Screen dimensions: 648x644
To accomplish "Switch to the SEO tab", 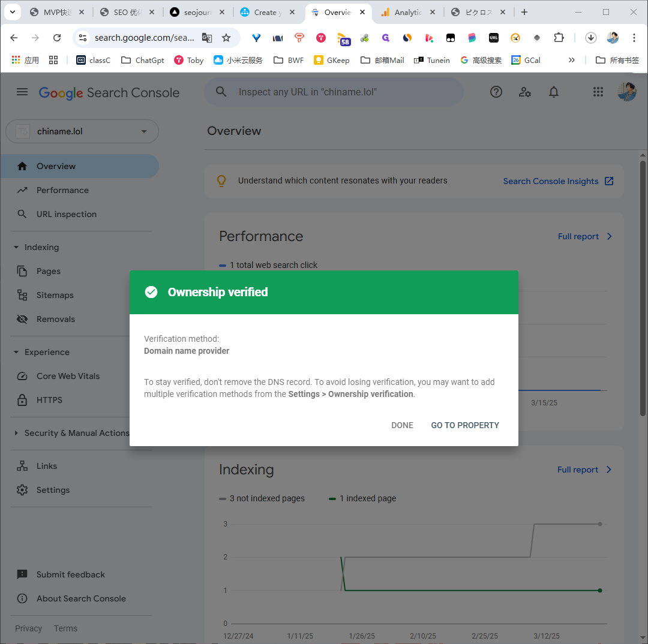I will (127, 13).
